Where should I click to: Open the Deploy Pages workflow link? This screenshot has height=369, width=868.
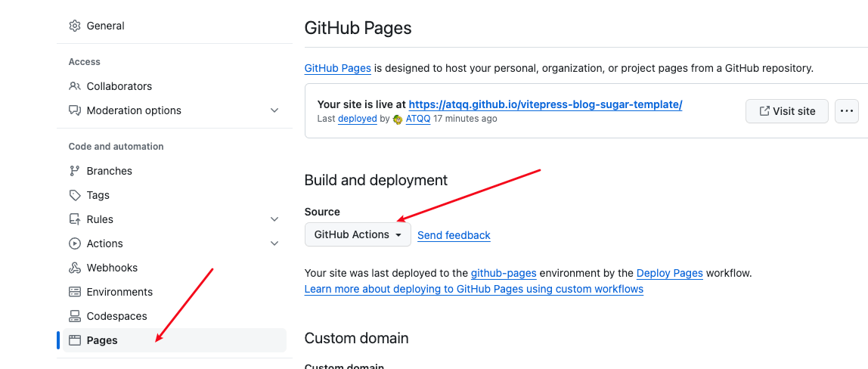click(x=669, y=273)
